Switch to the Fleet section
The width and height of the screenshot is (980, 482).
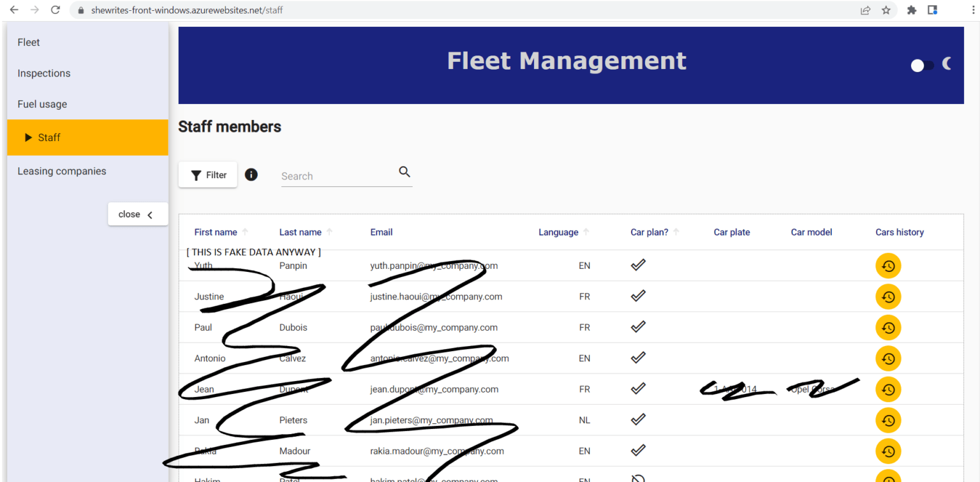[x=29, y=42]
